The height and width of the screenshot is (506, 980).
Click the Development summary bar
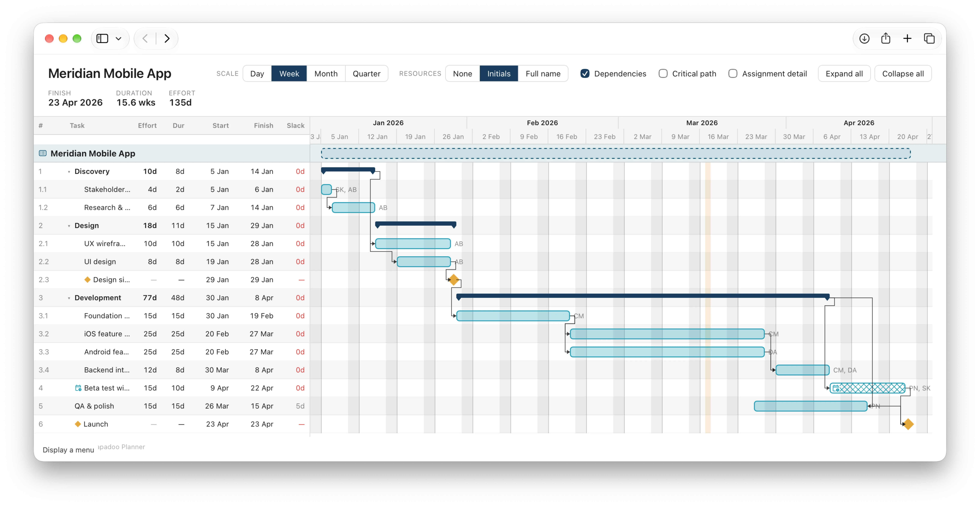click(x=643, y=296)
